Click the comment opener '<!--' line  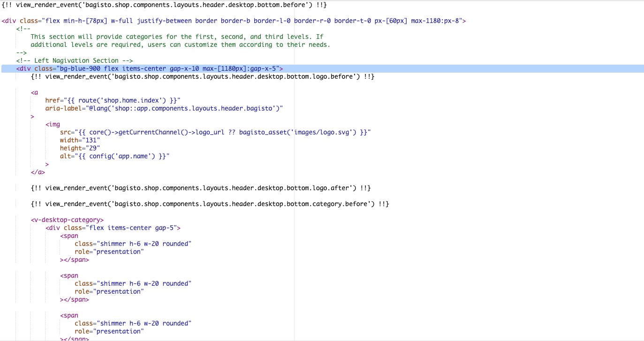tap(23, 29)
